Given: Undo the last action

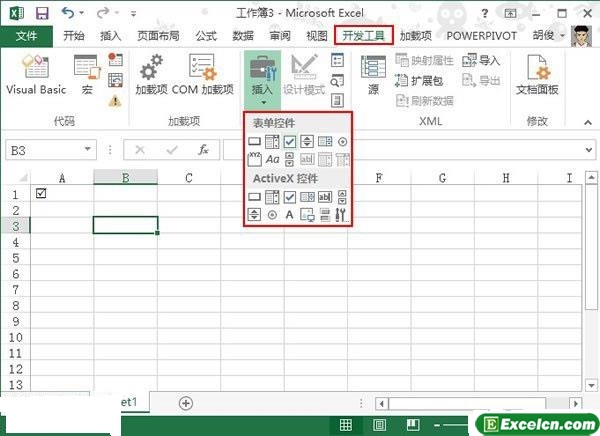Looking at the screenshot, I should pyautogui.click(x=68, y=13).
